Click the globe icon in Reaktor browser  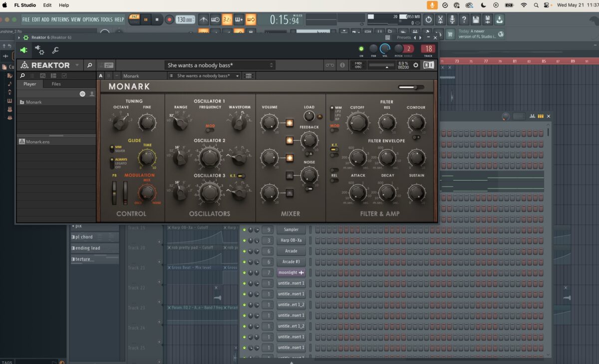click(x=82, y=94)
